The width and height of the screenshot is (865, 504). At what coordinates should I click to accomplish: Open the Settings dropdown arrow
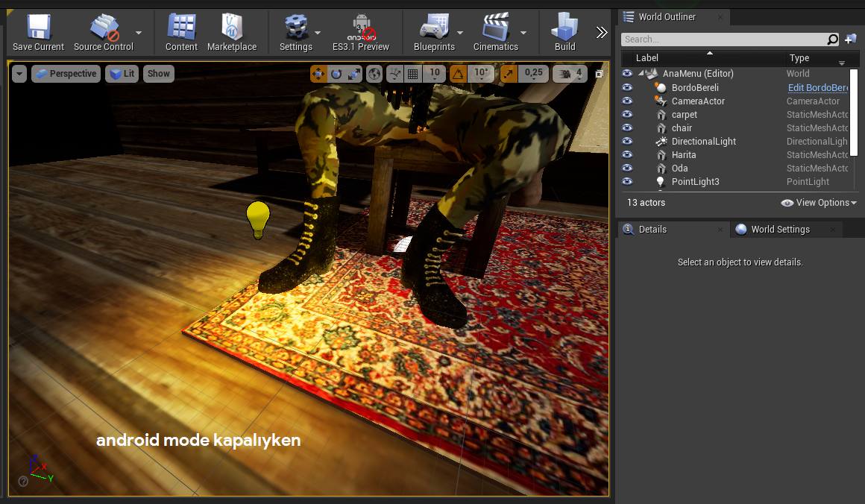click(318, 33)
